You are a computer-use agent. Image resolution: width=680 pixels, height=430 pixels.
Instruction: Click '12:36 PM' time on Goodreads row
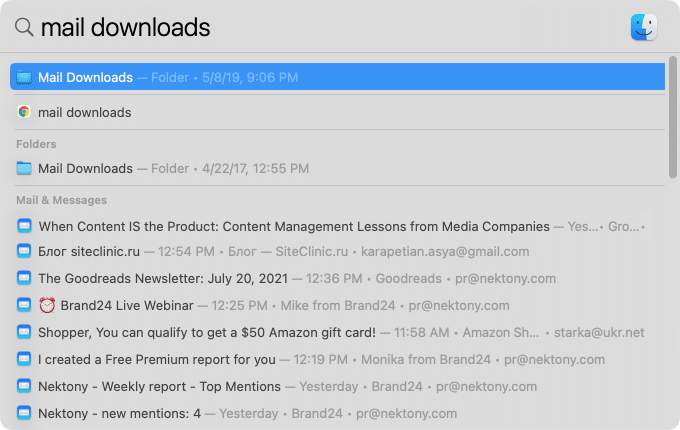(x=334, y=278)
